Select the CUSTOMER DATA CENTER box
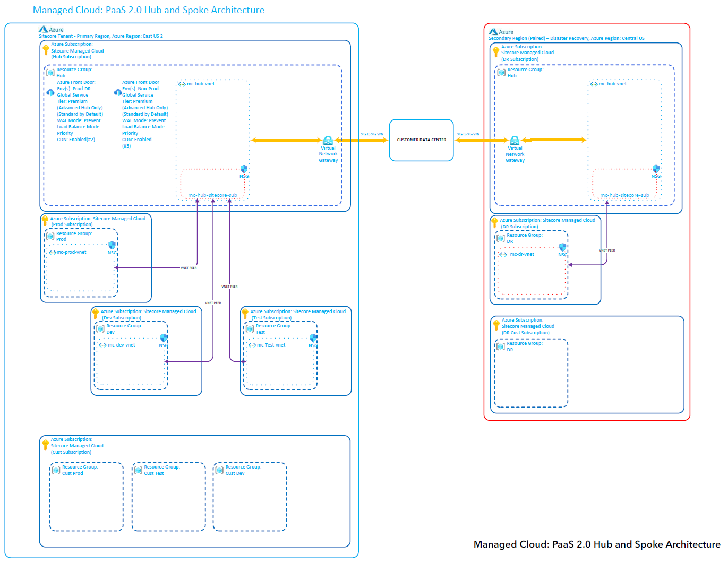728x563 pixels. 422,140
